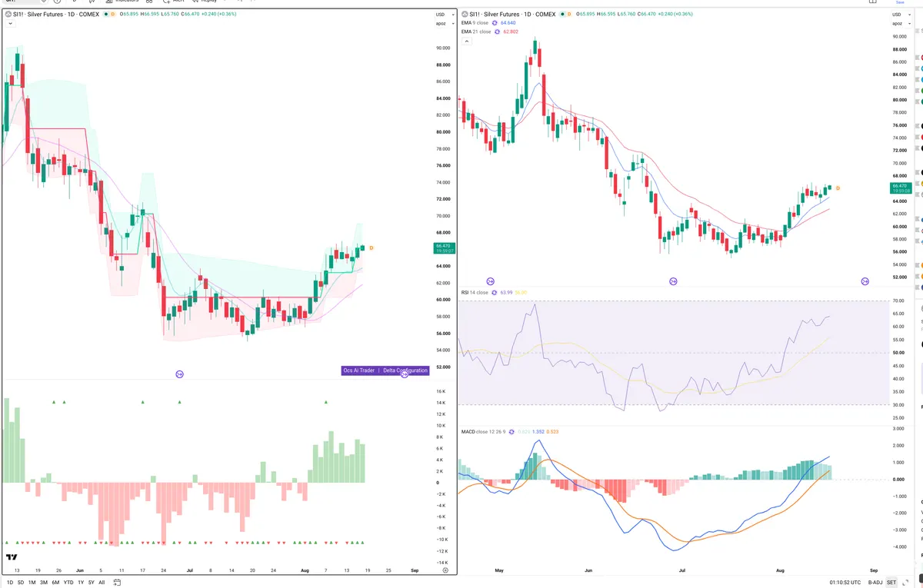Open the USD currency dropdown on left chart
Screen dimensions: 923x588
(x=440, y=15)
